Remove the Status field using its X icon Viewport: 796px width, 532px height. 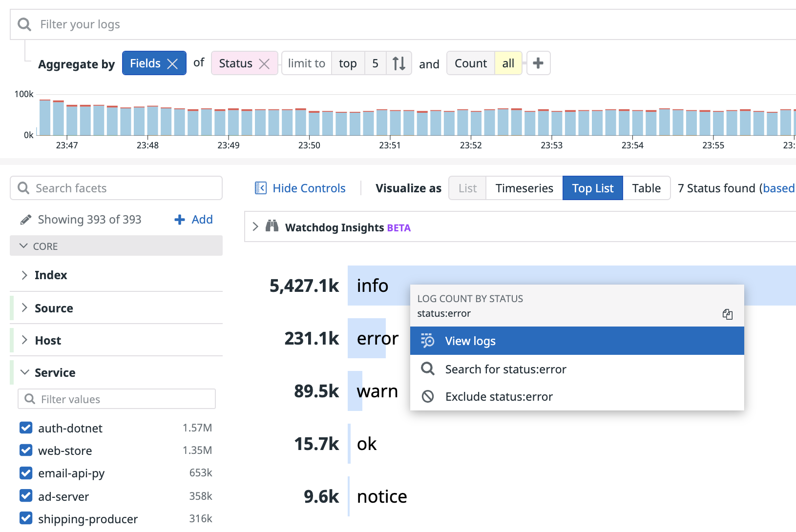(x=264, y=63)
